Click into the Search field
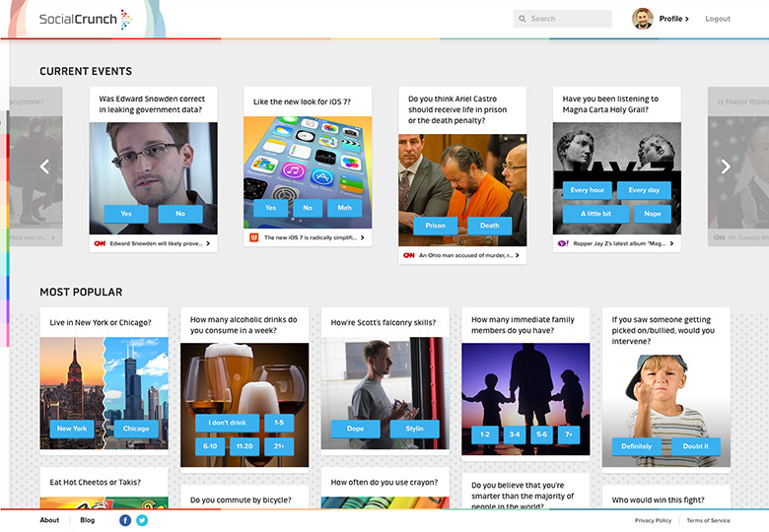769x532 pixels. pyautogui.click(x=563, y=19)
